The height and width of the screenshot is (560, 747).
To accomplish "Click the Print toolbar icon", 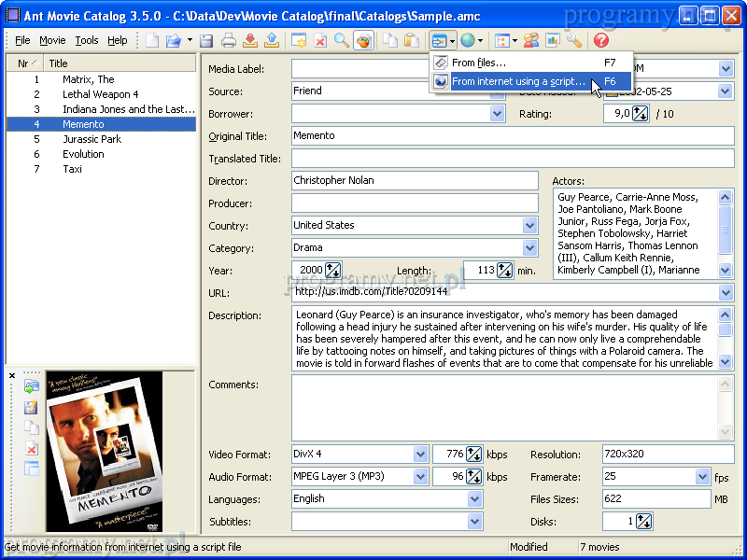I will [x=228, y=41].
